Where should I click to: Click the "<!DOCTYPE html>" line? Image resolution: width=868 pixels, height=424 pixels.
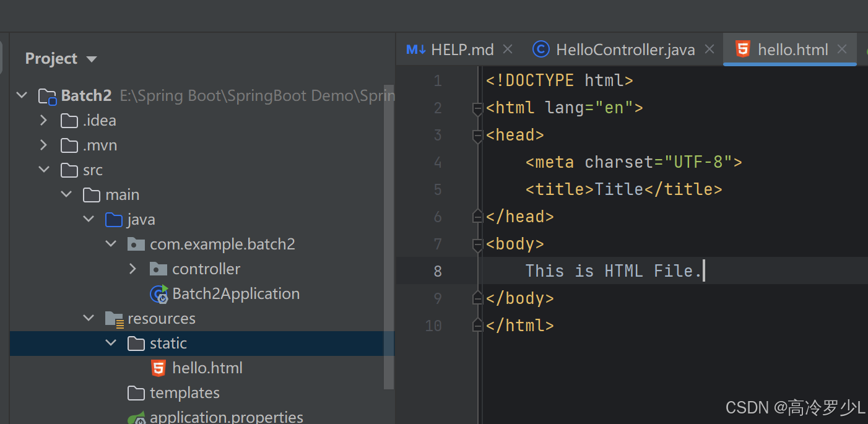point(560,80)
